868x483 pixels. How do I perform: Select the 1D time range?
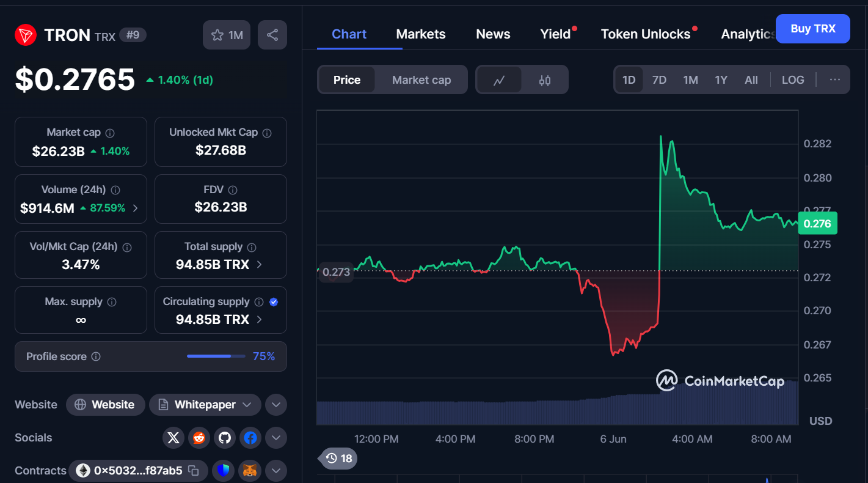(629, 80)
